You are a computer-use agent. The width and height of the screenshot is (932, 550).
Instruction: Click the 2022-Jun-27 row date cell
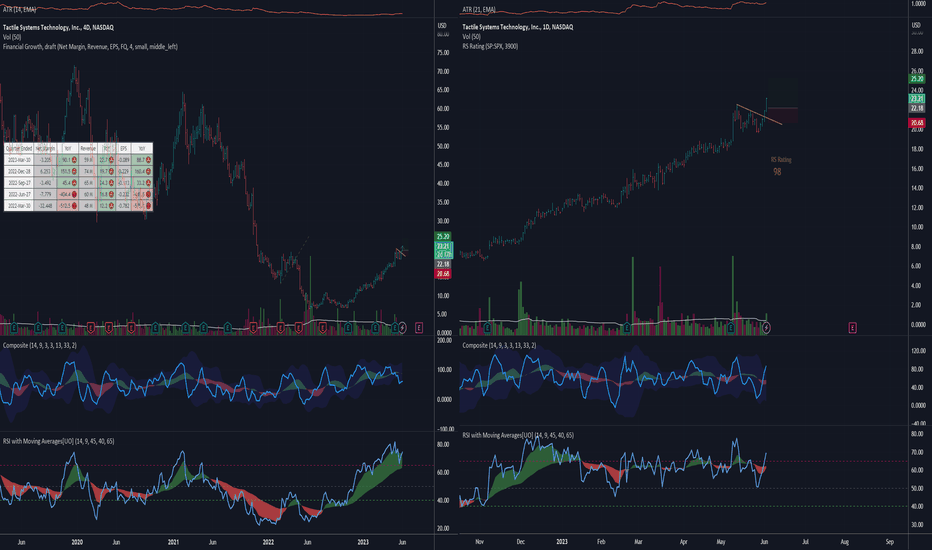[x=19, y=194]
